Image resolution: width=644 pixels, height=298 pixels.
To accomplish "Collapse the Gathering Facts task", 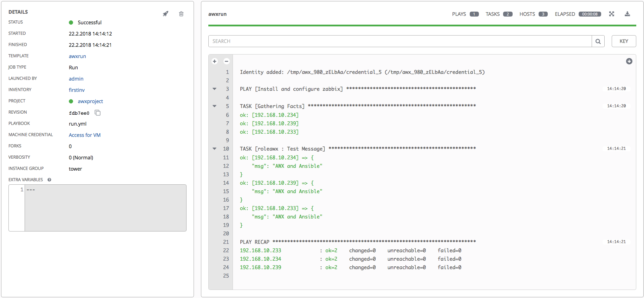I will point(215,106).
